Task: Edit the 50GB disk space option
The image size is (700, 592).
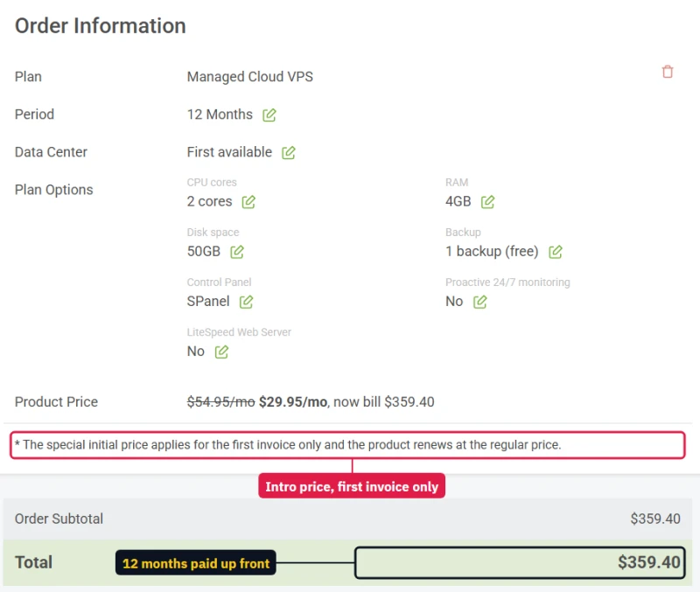Action: (x=237, y=252)
